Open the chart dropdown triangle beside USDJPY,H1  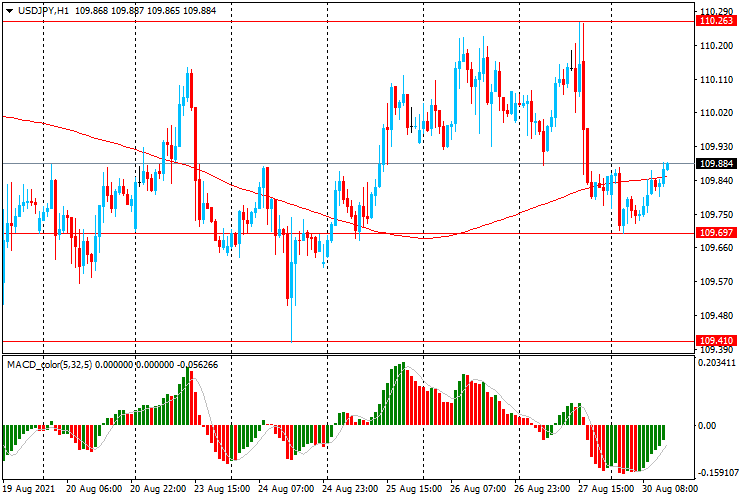[9, 11]
